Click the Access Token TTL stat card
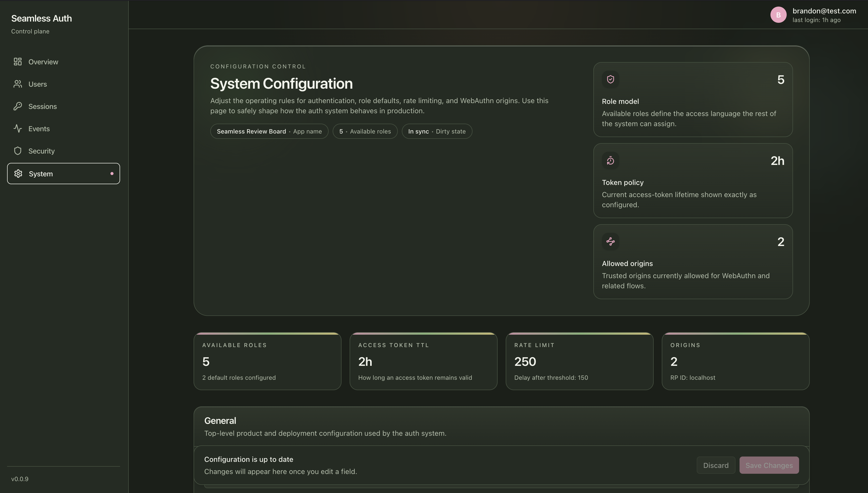868x493 pixels. 424,361
